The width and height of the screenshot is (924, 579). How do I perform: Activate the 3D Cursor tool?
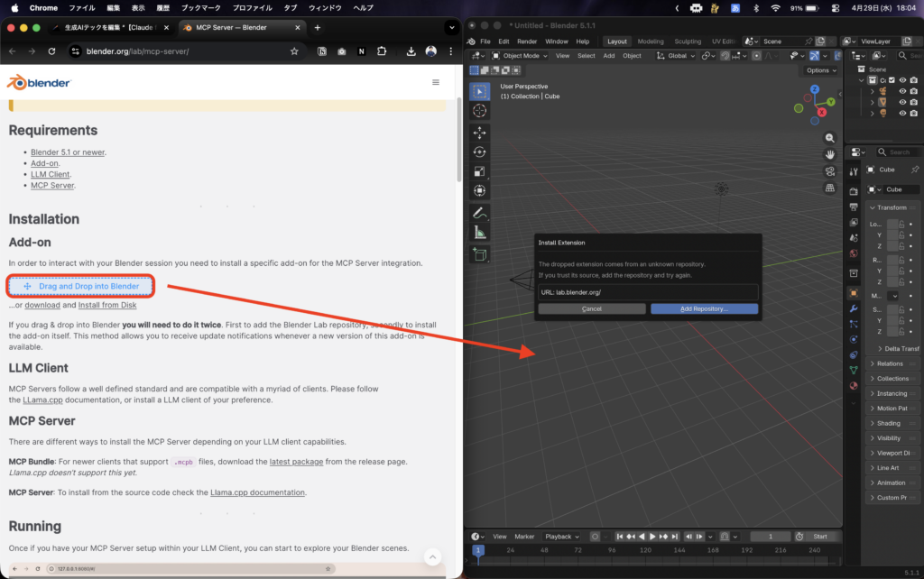click(x=479, y=110)
